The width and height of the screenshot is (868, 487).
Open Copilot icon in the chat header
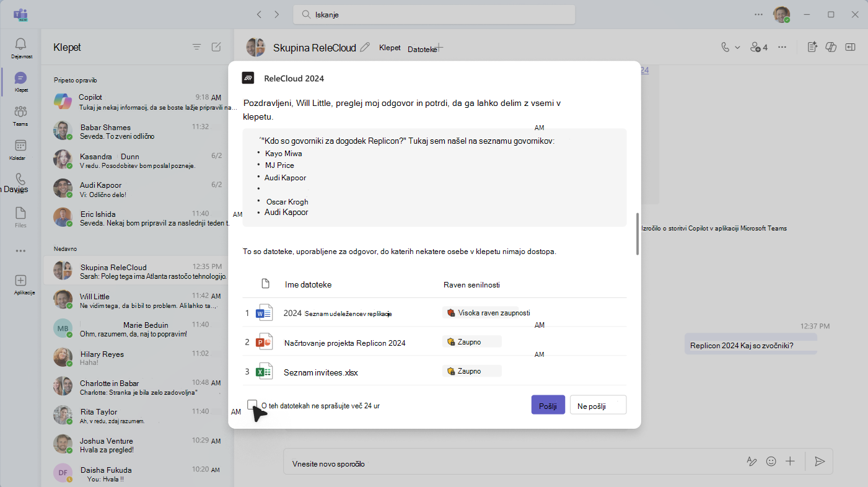pos(831,47)
